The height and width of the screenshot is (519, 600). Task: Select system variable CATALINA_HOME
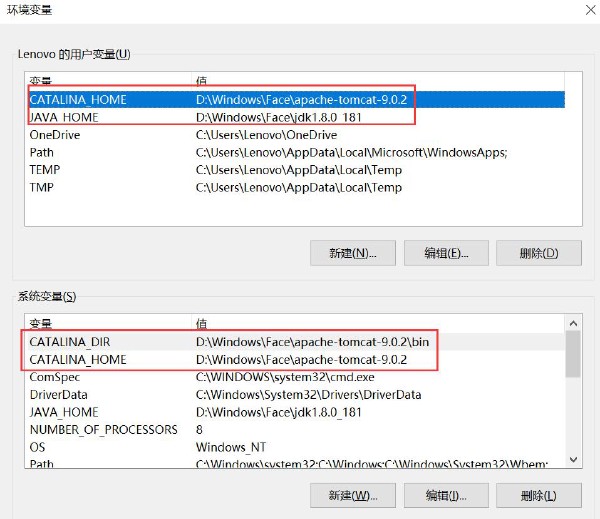click(296, 359)
